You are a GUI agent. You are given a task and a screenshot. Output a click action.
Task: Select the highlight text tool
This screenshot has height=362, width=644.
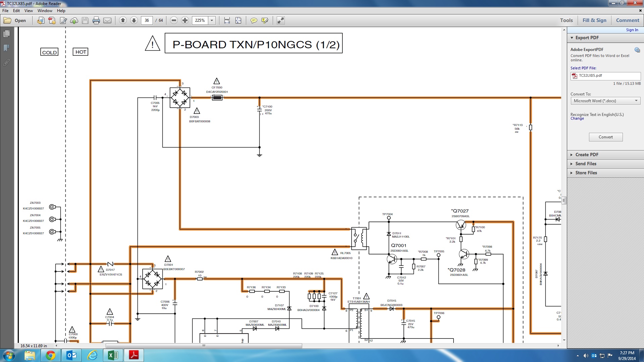265,20
